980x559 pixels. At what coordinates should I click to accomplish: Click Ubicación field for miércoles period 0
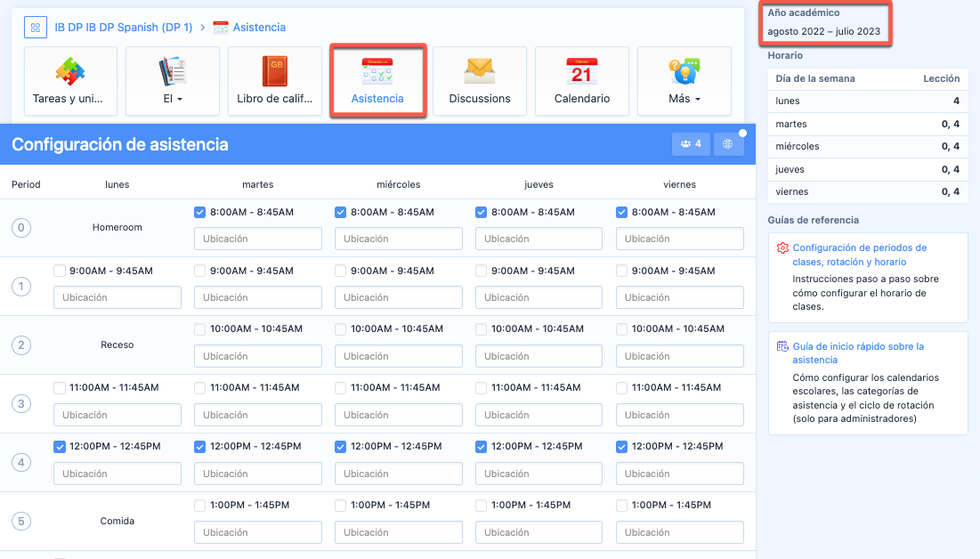398,239
